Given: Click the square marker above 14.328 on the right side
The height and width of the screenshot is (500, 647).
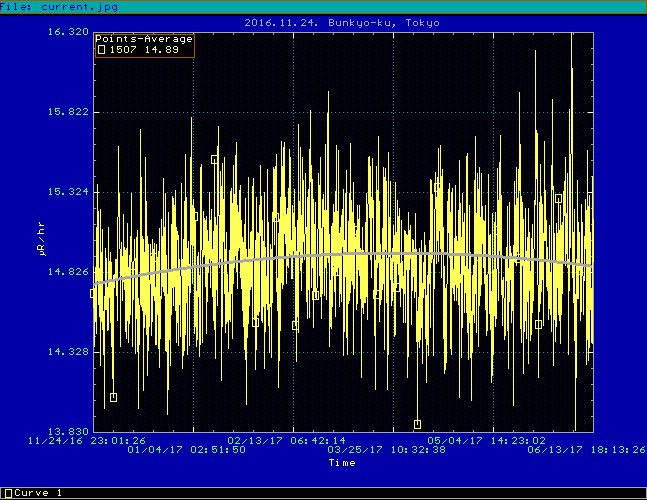Looking at the screenshot, I should click(x=538, y=324).
